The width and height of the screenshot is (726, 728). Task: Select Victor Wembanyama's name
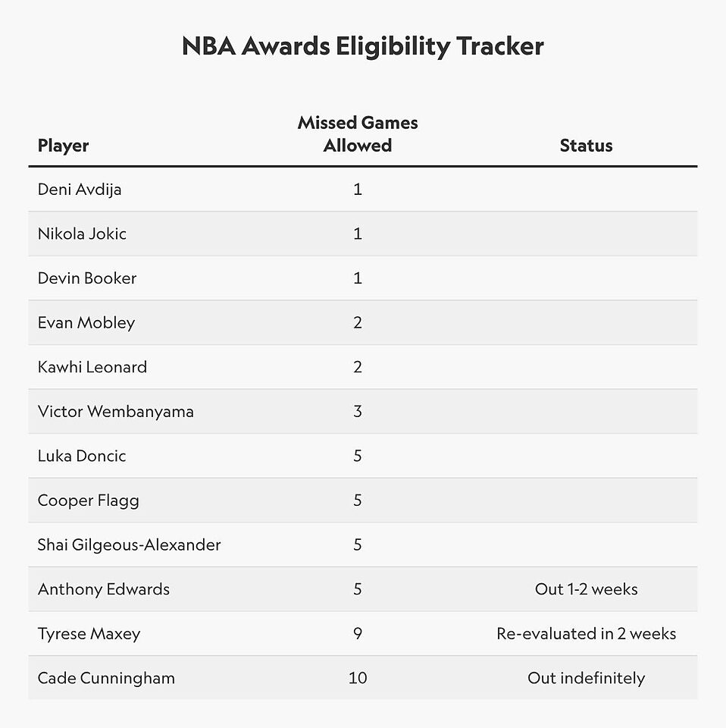click(x=116, y=412)
